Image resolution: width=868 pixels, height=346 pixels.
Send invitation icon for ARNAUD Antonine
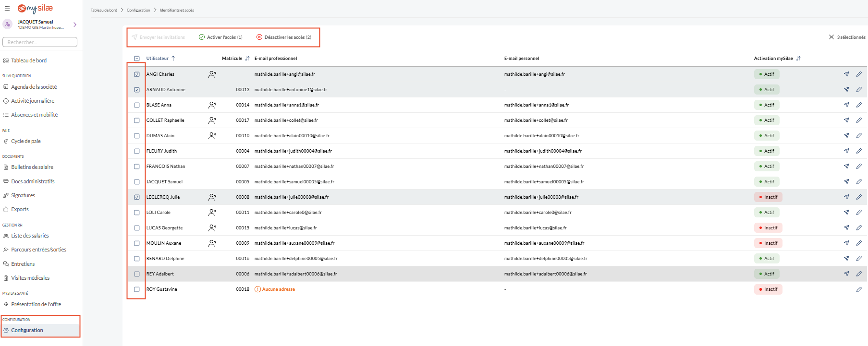click(846, 89)
